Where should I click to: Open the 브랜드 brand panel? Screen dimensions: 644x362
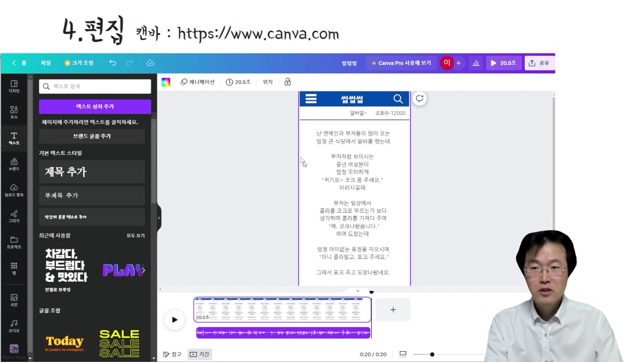(x=14, y=164)
